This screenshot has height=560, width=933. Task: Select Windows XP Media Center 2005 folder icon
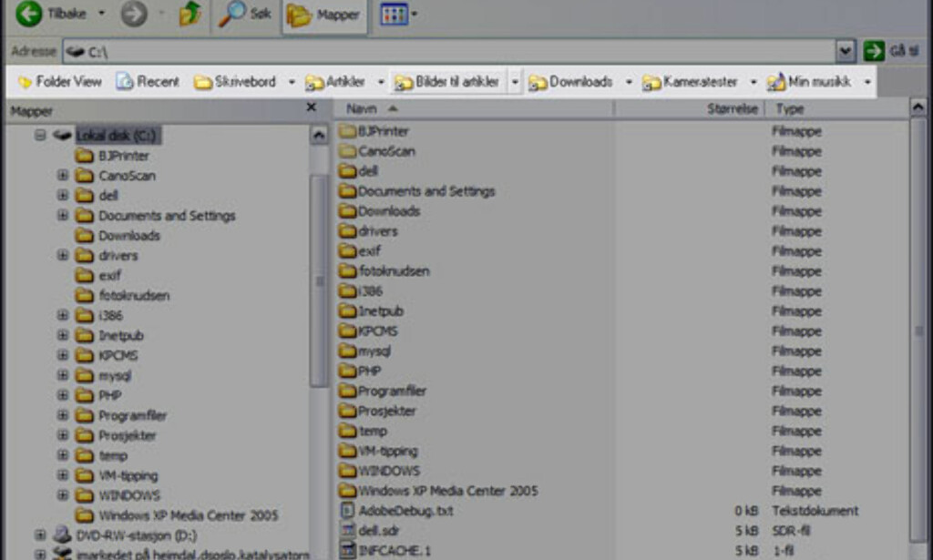point(347,491)
